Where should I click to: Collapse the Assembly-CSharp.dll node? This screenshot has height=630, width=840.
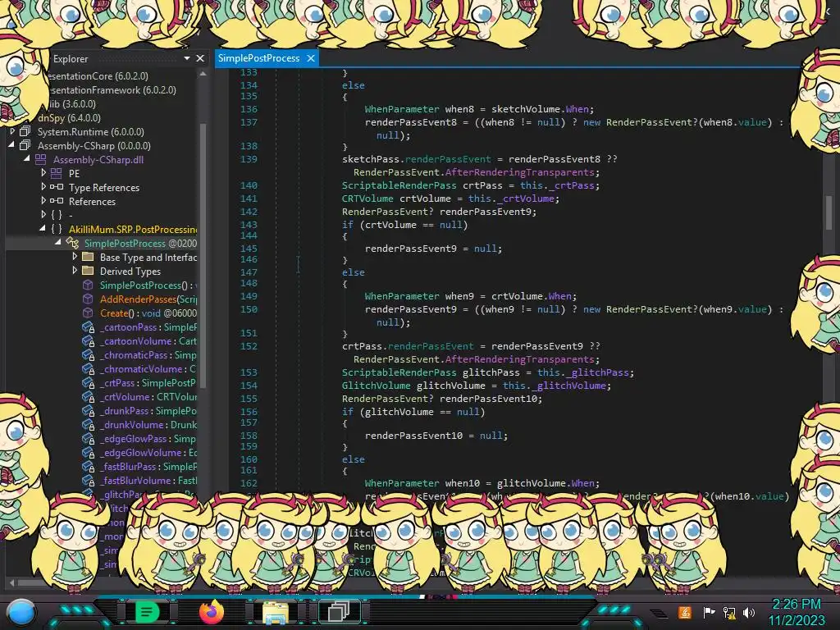[x=27, y=159]
